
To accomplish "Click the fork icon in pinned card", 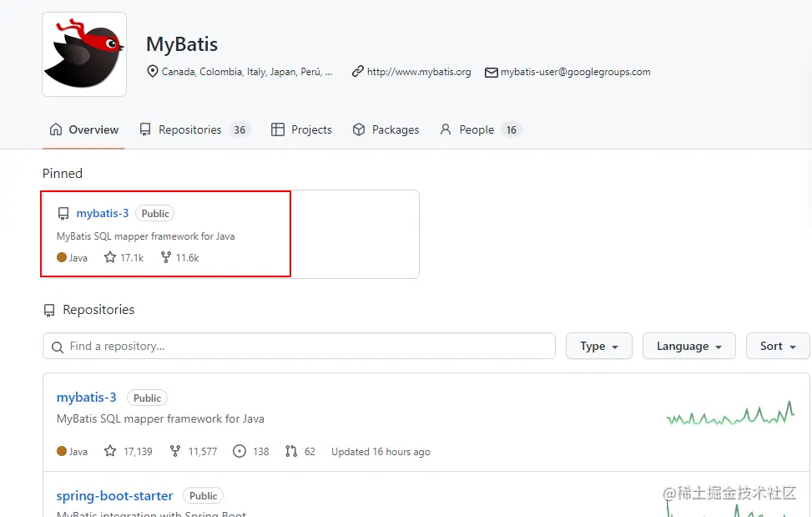I will click(166, 257).
